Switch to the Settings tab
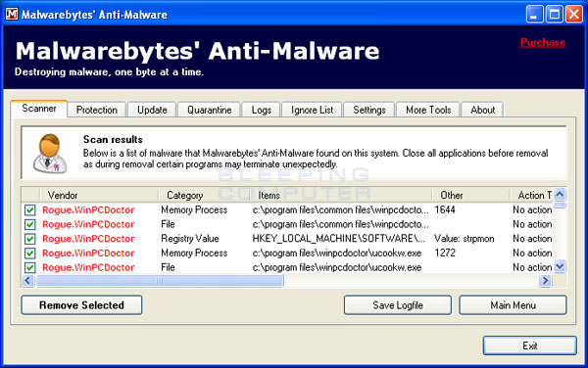The height and width of the screenshot is (368, 588). [369, 110]
